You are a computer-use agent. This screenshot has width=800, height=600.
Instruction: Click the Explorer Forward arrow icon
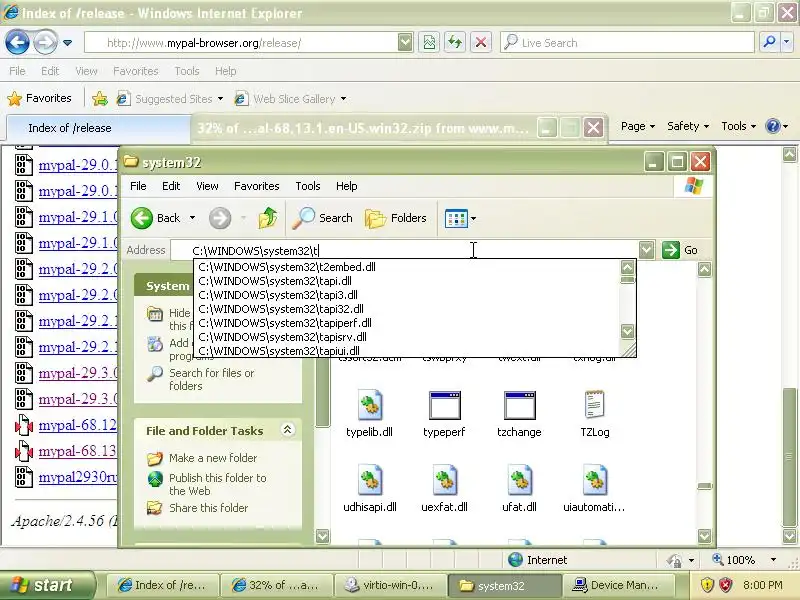220,218
